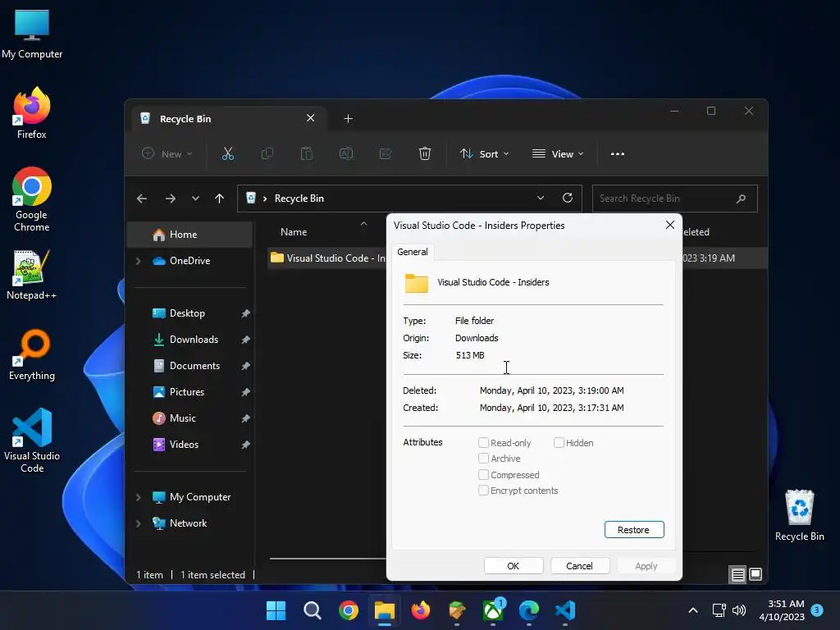Image resolution: width=840 pixels, height=630 pixels.
Task: Add a new Explorer tab with plus
Action: click(348, 118)
